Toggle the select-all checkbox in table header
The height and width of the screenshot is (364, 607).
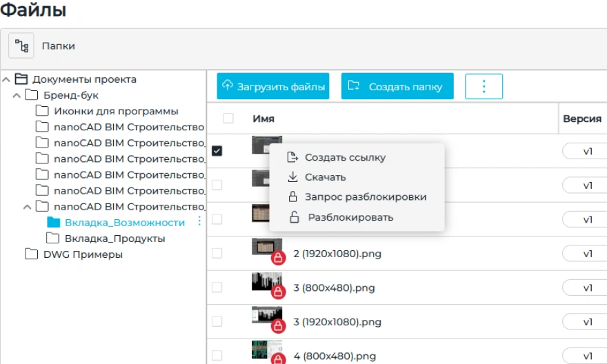coord(228,119)
